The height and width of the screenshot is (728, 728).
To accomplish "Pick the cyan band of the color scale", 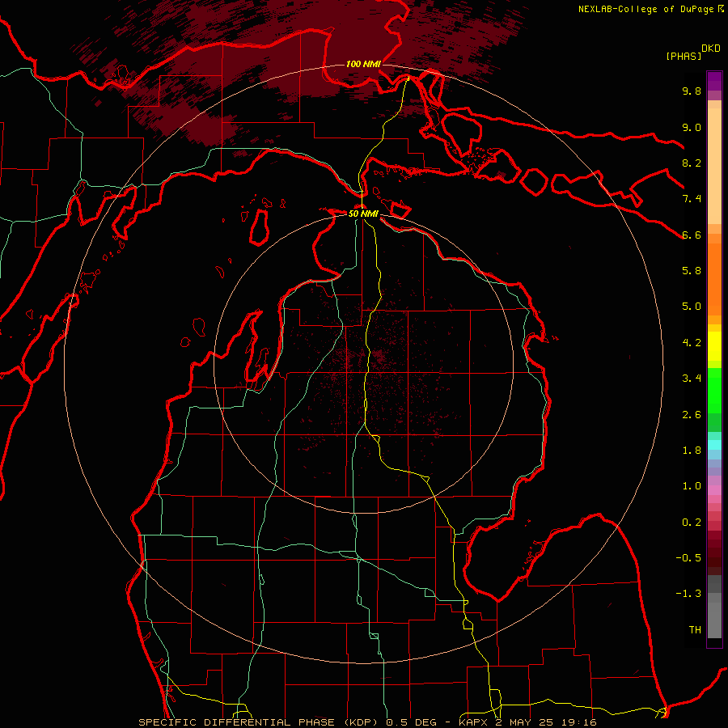I will 714,445.
